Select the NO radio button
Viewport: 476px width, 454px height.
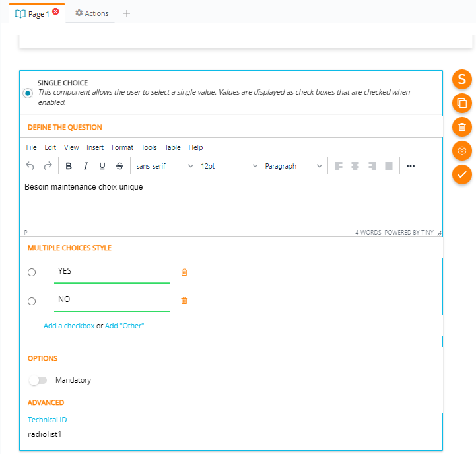(32, 301)
